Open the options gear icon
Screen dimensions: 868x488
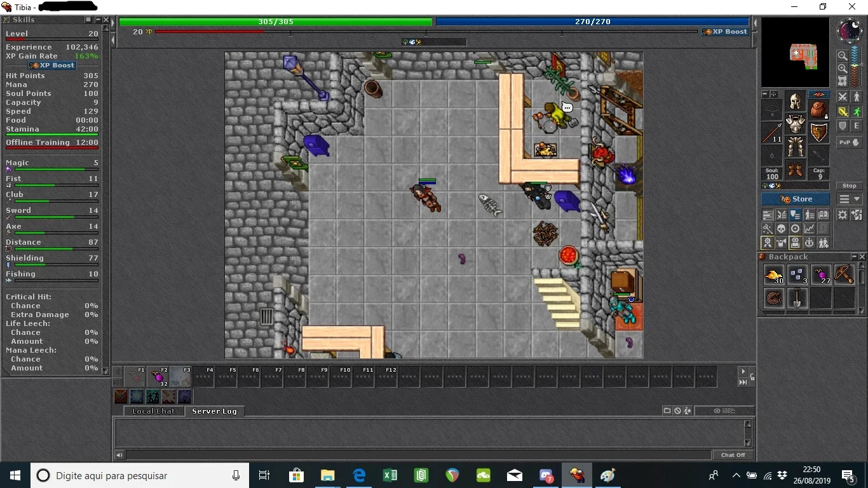[x=843, y=215]
